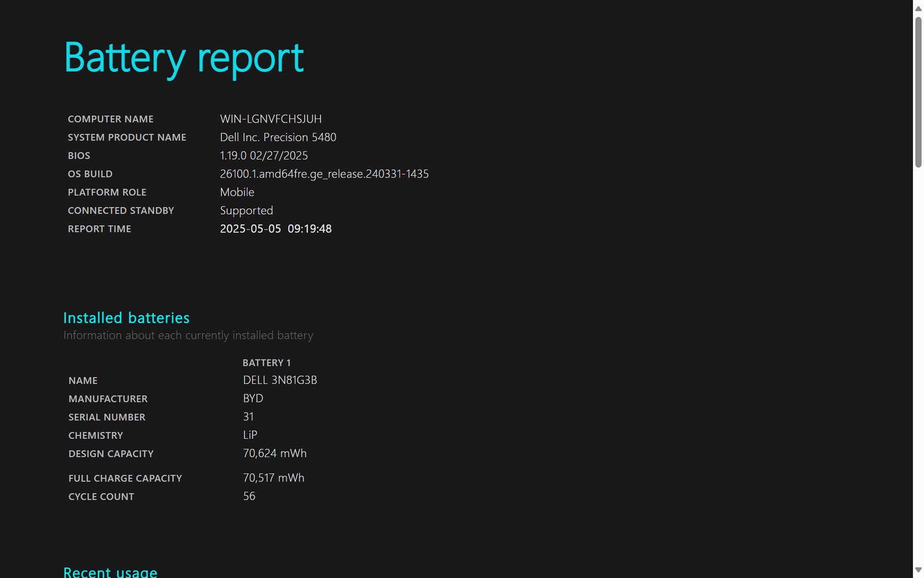Click the report time 2025-05-05 09:19:48

(x=275, y=229)
